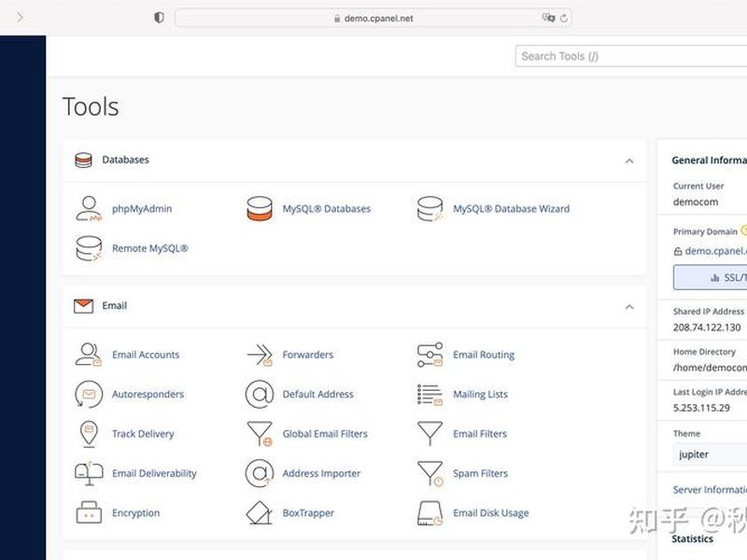Click the Forwarders arrow icon
The height and width of the screenshot is (560, 747).
[x=260, y=355]
